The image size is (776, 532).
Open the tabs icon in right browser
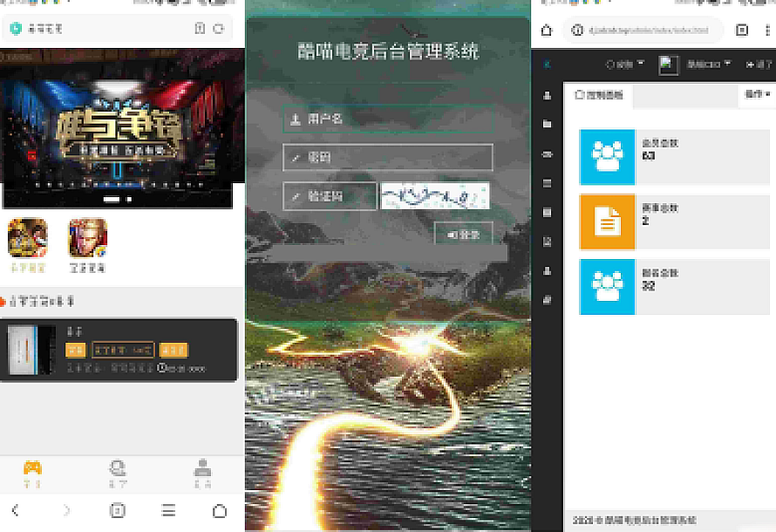pyautogui.click(x=742, y=30)
